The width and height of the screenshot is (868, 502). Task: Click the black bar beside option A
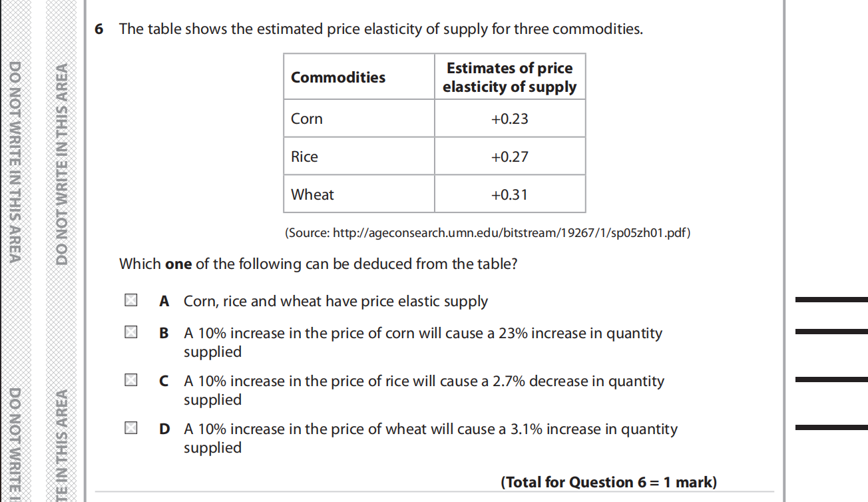[x=831, y=300]
